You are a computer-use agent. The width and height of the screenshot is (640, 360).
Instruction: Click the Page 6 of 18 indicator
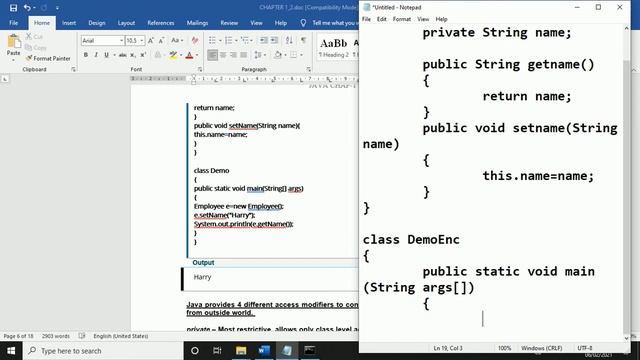[18, 336]
